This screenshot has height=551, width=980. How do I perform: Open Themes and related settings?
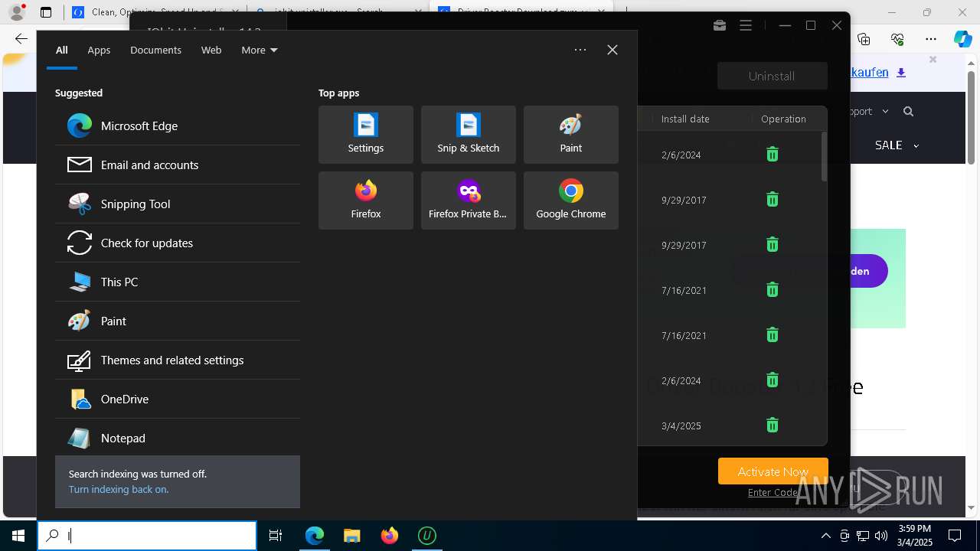[x=177, y=360]
